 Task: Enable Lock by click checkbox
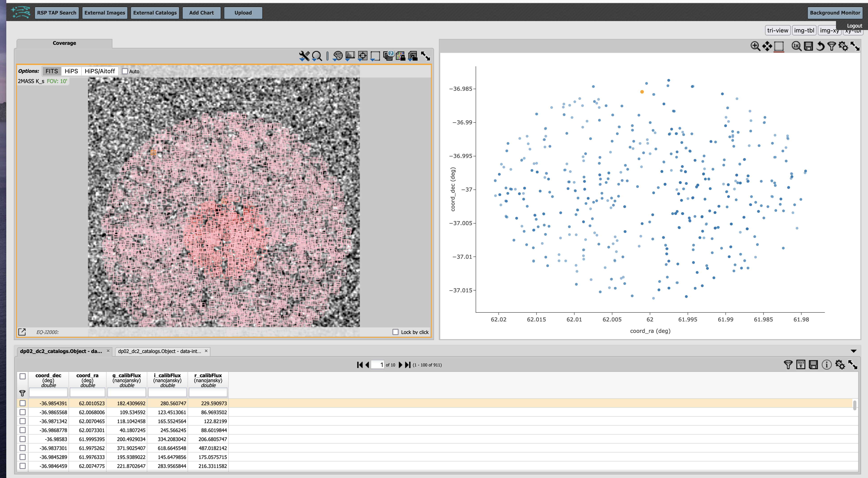[x=396, y=332]
